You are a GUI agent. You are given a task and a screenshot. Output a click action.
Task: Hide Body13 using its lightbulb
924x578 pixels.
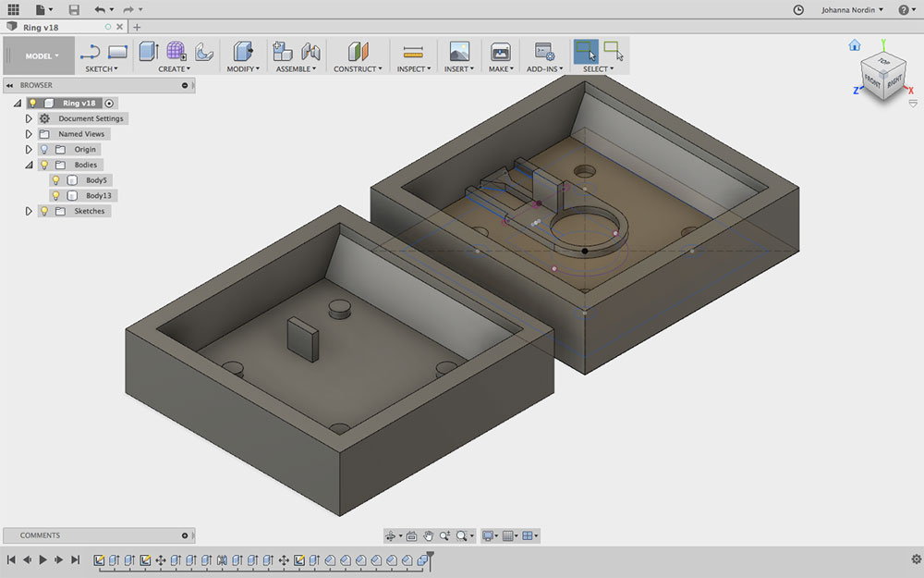[x=55, y=196]
